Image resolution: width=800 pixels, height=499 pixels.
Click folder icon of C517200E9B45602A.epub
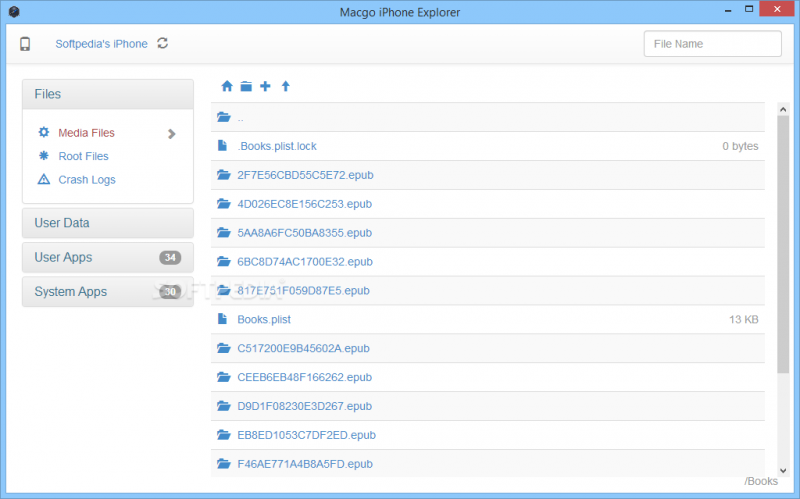click(223, 348)
